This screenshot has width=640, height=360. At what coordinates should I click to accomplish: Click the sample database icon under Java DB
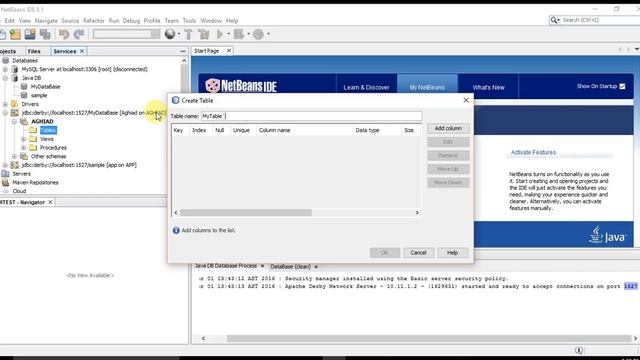24,95
